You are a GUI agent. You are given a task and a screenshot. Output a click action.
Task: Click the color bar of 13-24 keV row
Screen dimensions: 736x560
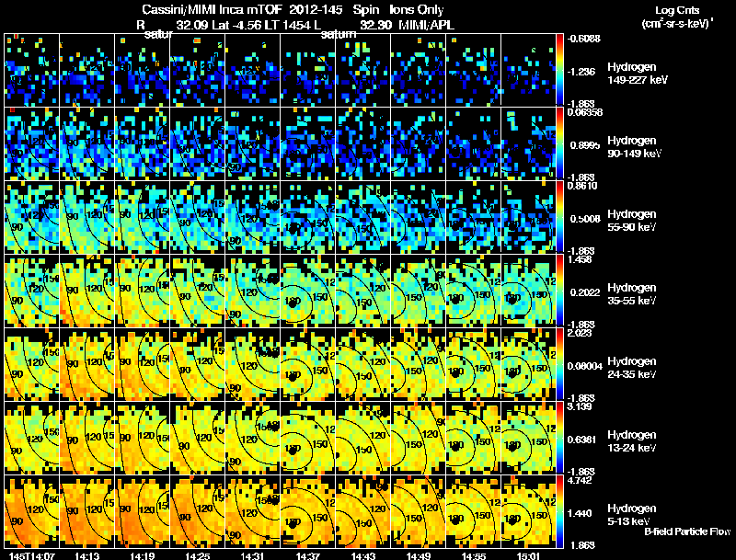coord(559,438)
